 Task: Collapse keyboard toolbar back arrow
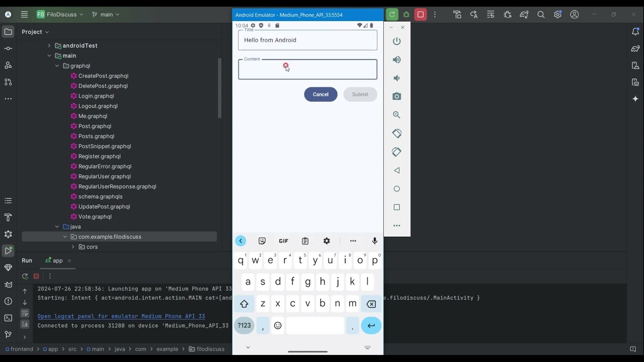tap(240, 241)
